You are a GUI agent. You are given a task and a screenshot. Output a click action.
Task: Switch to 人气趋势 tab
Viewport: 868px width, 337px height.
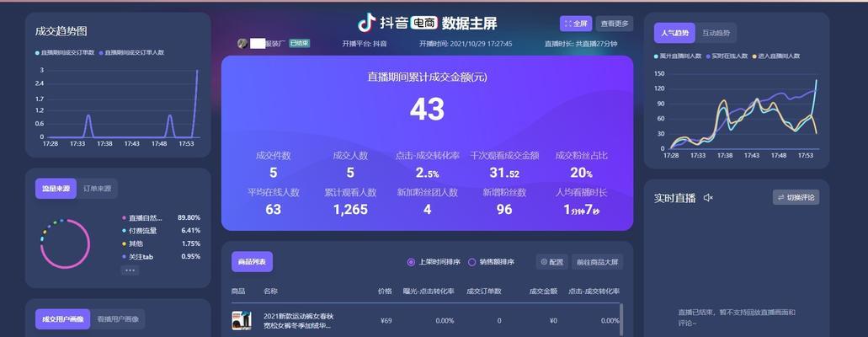[674, 33]
